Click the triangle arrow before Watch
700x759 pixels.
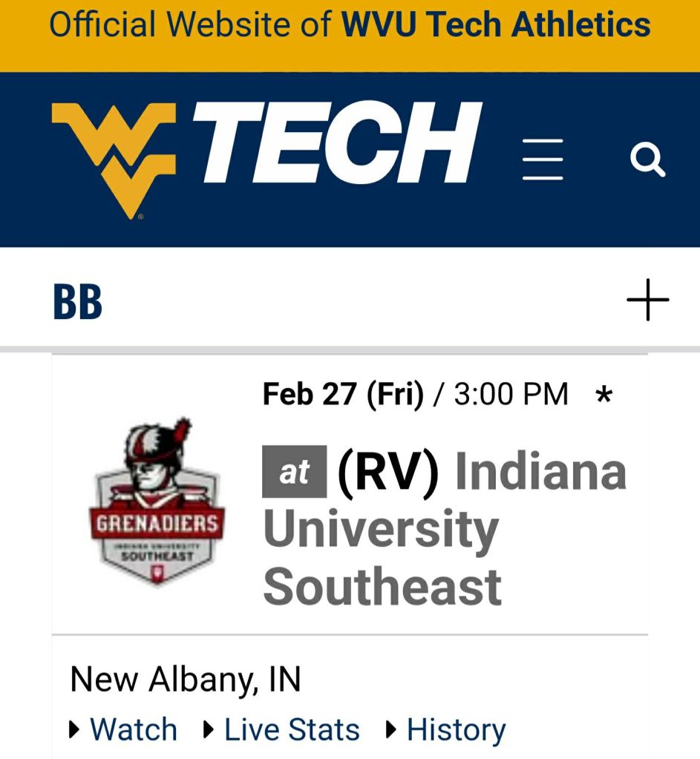(74, 730)
